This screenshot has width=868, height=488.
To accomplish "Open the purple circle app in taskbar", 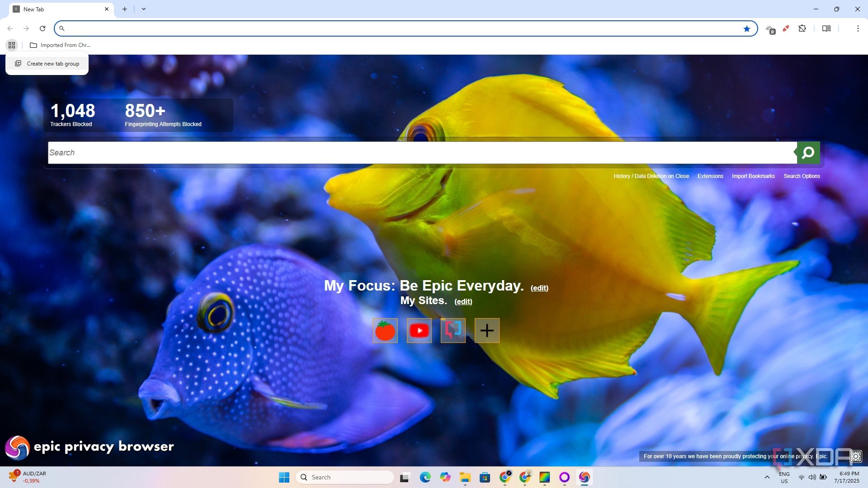I will tap(564, 477).
